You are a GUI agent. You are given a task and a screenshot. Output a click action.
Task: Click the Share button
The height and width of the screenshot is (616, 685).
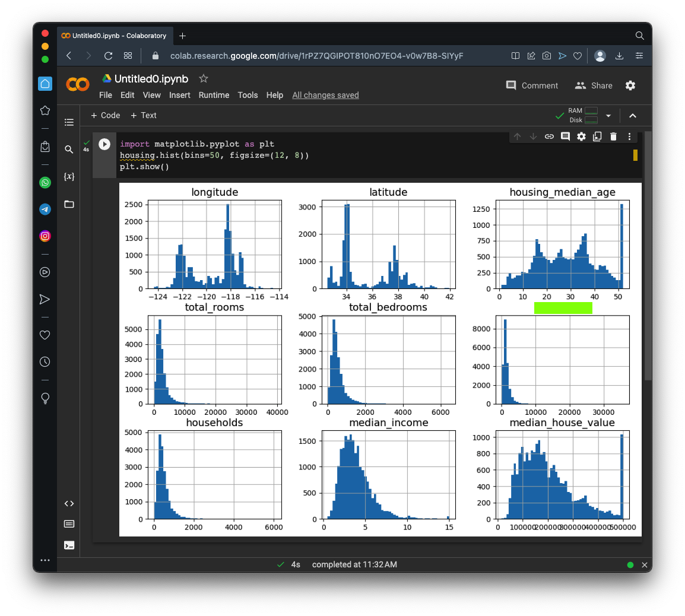[x=594, y=85]
